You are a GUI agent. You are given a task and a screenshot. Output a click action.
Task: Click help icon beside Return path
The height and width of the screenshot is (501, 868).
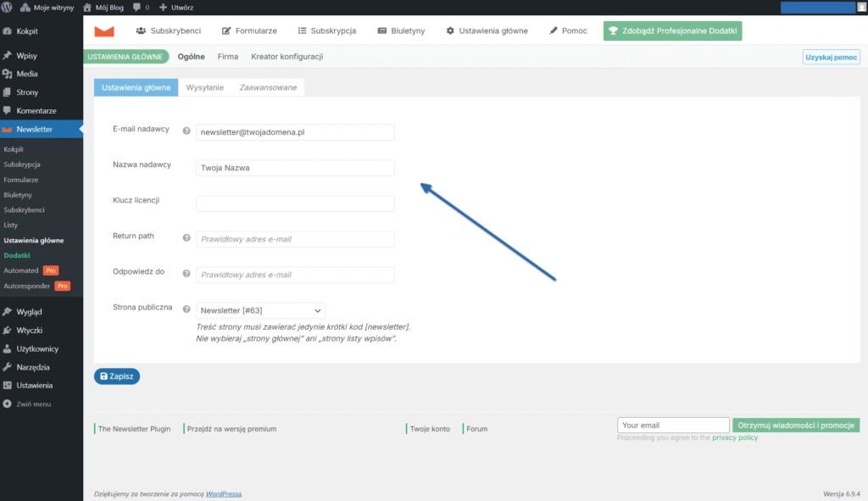click(x=186, y=237)
